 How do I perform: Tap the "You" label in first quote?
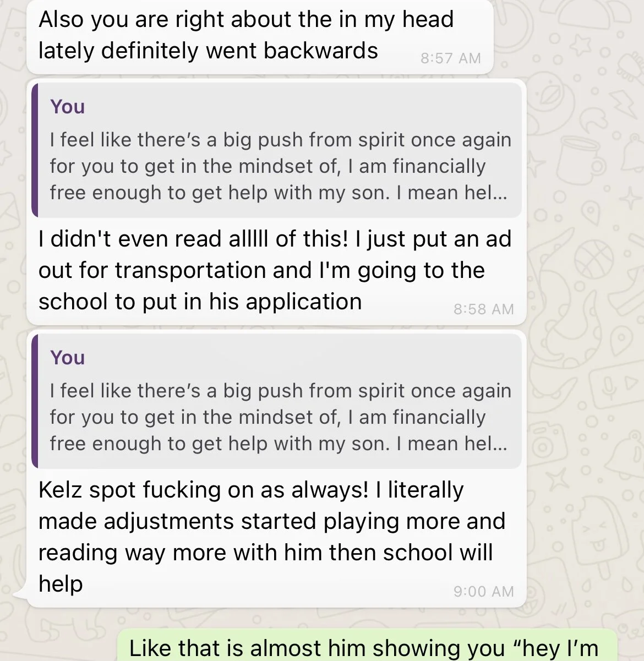click(67, 107)
